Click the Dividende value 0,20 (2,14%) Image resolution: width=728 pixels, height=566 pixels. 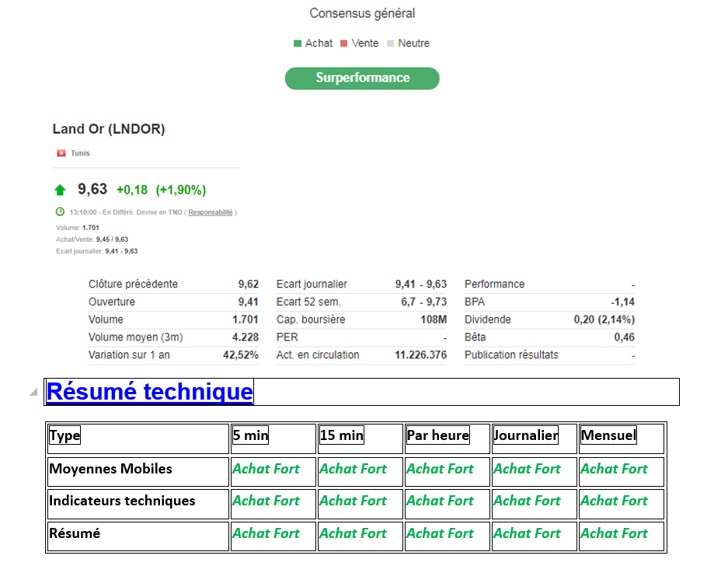(x=604, y=320)
